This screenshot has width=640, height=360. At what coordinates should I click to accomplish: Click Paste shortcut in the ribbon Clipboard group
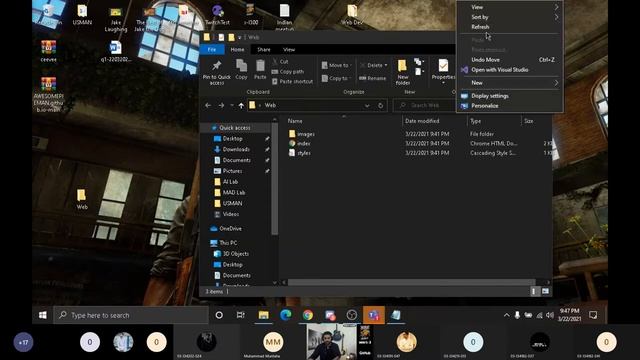tap(292, 81)
